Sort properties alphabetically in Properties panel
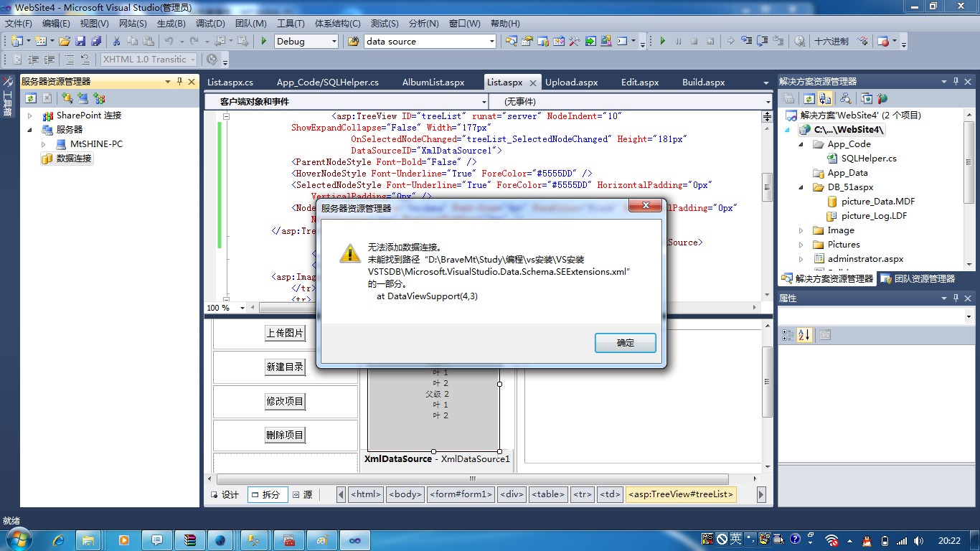This screenshot has height=551, width=980. tap(804, 335)
